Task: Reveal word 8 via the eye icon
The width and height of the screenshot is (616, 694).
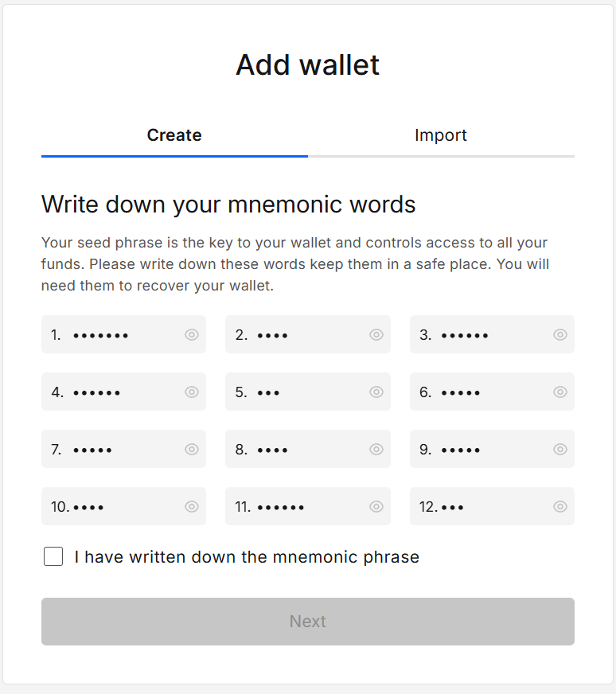Action: point(376,449)
